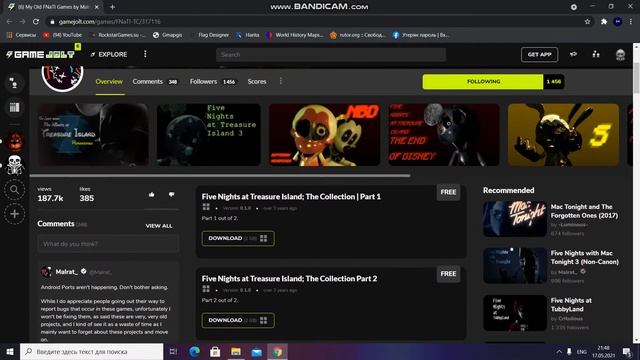640x360 pixels.
Task: Open Five Nights with Mac Tonight 3 recommendation
Action: (x=584, y=258)
